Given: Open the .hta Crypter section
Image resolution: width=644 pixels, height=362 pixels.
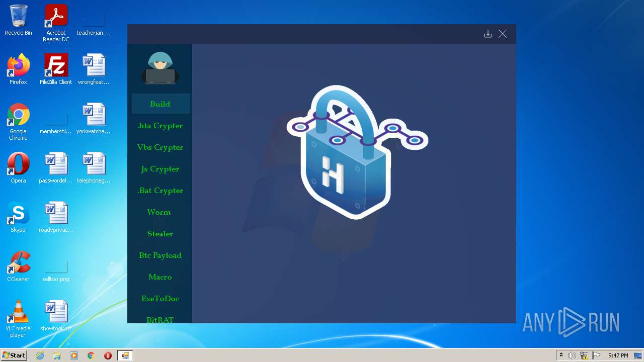Looking at the screenshot, I should [x=160, y=126].
